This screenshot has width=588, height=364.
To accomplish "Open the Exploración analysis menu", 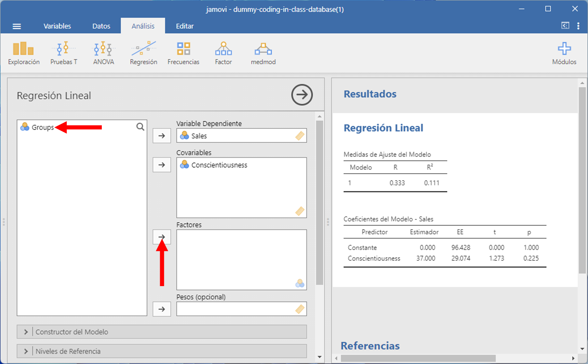I will 24,53.
